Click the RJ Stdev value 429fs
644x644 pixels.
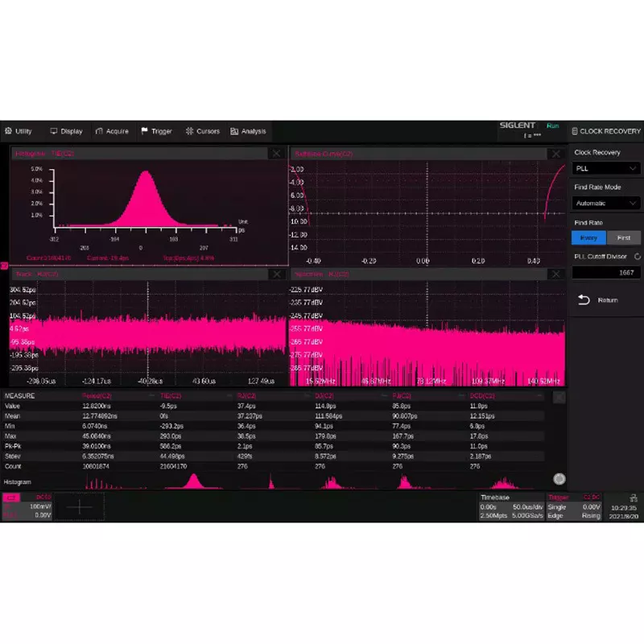point(245,456)
